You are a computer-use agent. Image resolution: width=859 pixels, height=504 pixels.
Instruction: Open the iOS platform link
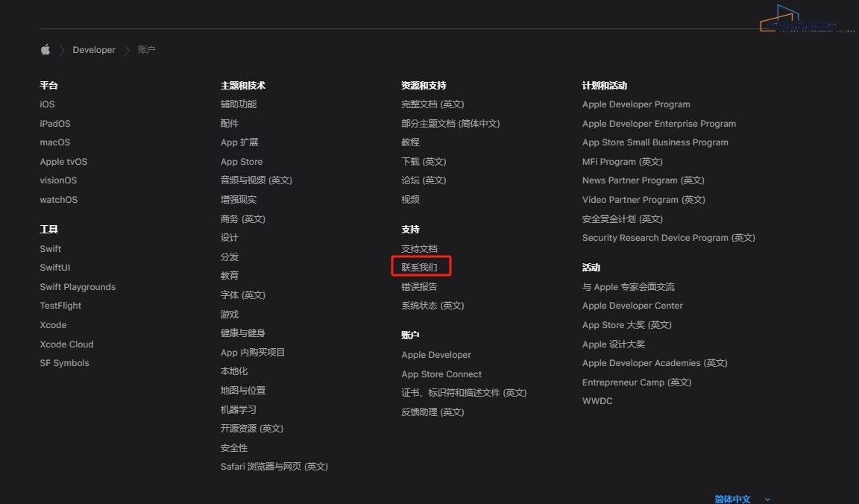click(x=47, y=104)
